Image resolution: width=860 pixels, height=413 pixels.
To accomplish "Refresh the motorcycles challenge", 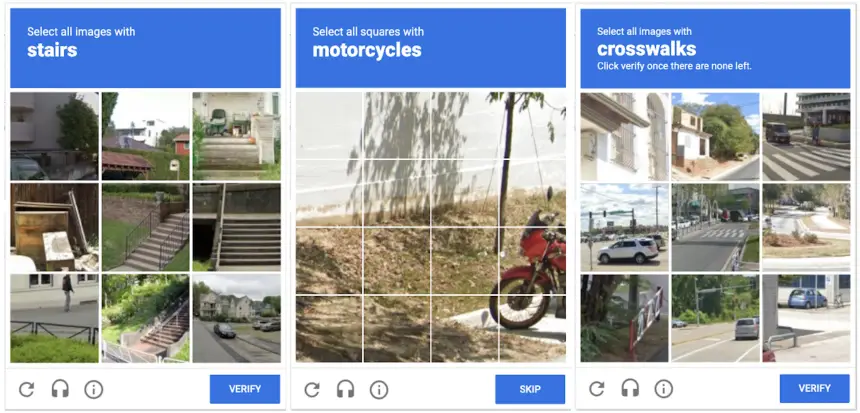I will (x=312, y=389).
